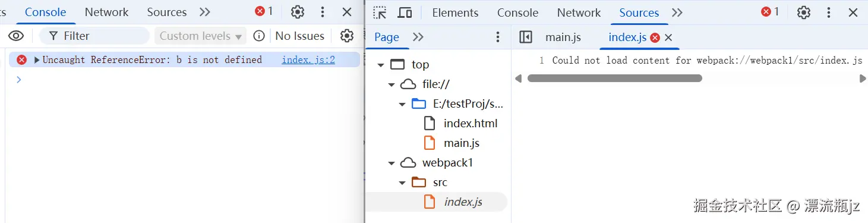868x223 pixels.
Task: Open Custom levels dropdown
Action: 200,36
